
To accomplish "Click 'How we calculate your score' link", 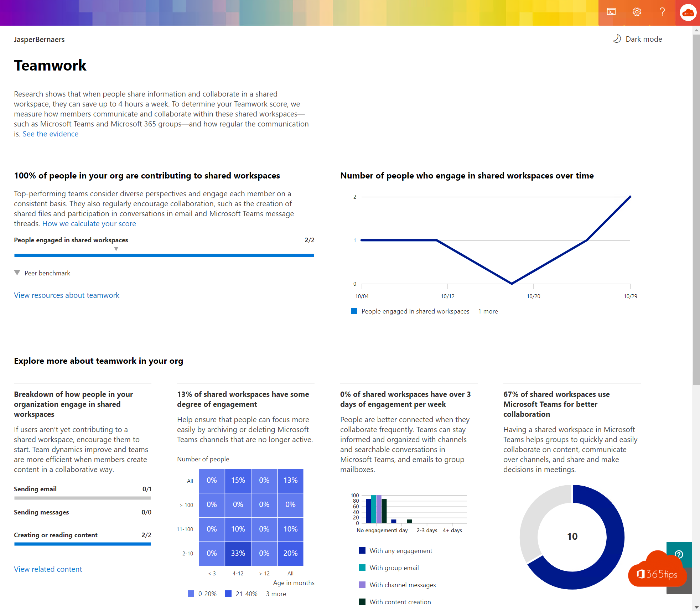I will click(x=89, y=223).
